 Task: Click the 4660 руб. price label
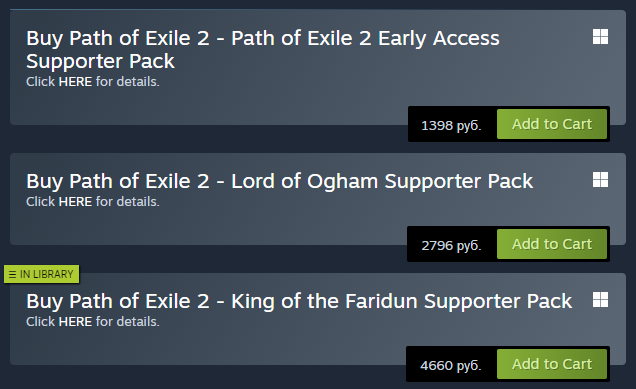pos(451,365)
